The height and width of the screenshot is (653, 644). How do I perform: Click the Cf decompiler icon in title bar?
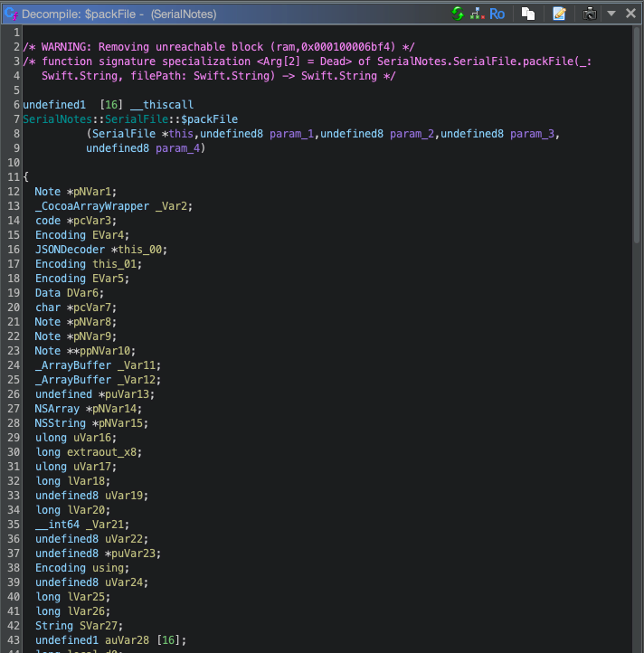(11, 14)
